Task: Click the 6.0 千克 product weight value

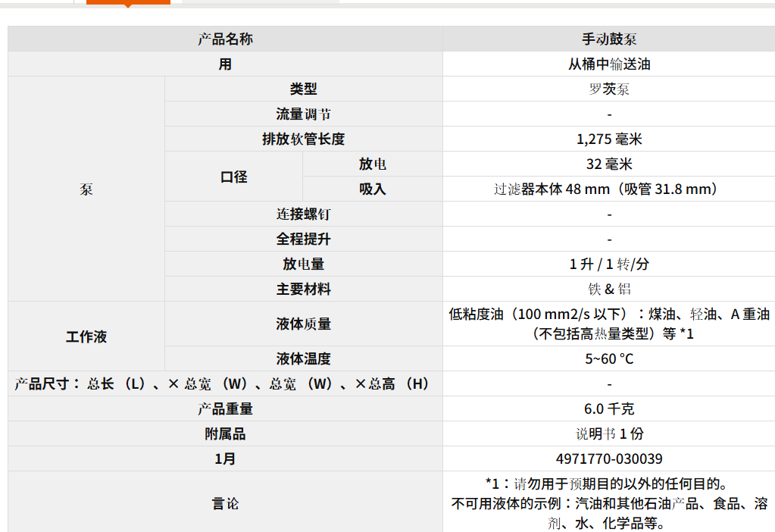Action: (x=608, y=408)
